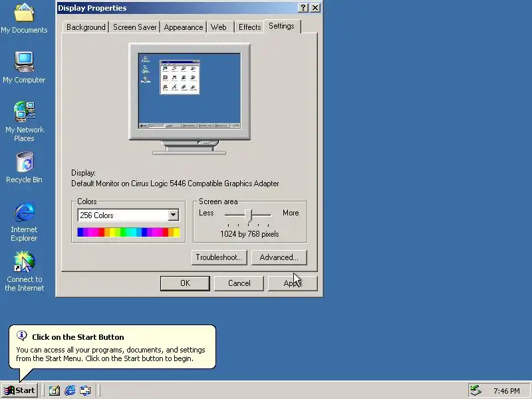This screenshot has height=399, width=532.
Task: Click the color palette preview strip
Action: pyautogui.click(x=128, y=232)
